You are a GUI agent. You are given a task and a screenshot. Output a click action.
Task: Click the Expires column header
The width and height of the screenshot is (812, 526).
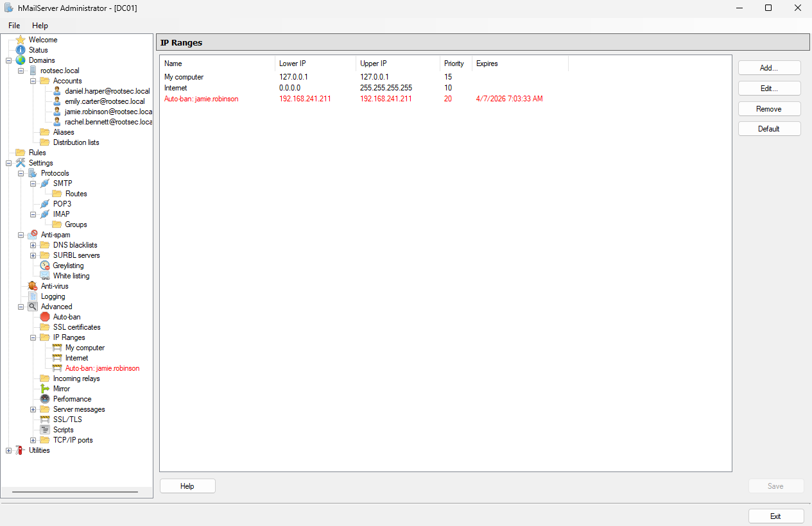[x=521, y=64]
